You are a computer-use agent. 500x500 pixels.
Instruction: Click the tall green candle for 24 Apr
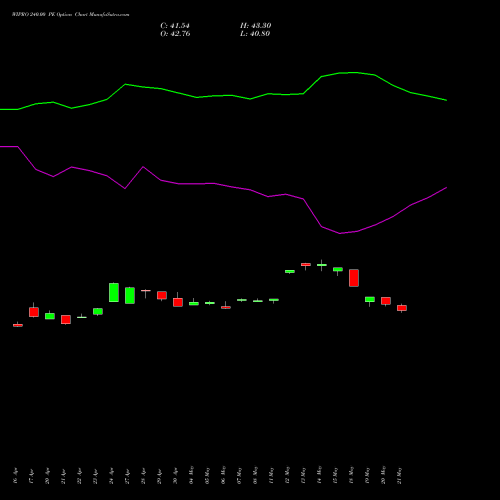(114, 292)
